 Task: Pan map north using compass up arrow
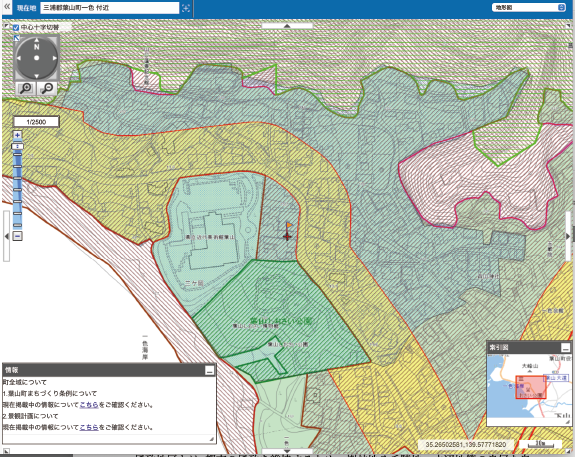(36, 40)
